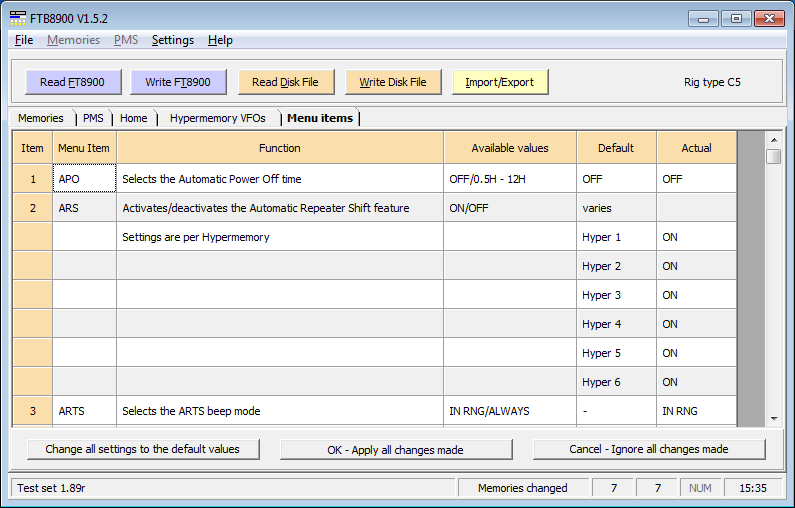The height and width of the screenshot is (508, 795).
Task: Open the Settings menu
Action: [172, 40]
